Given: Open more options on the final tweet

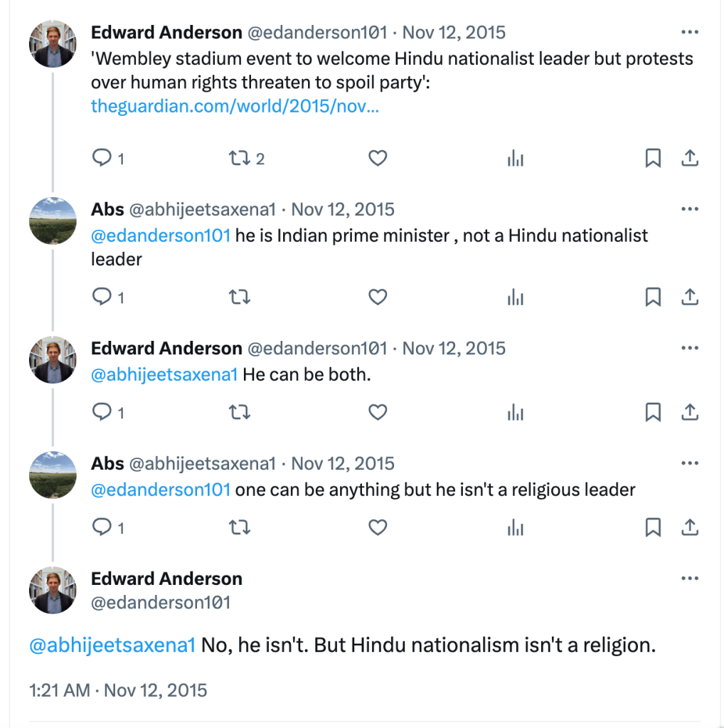Looking at the screenshot, I should coord(689,579).
